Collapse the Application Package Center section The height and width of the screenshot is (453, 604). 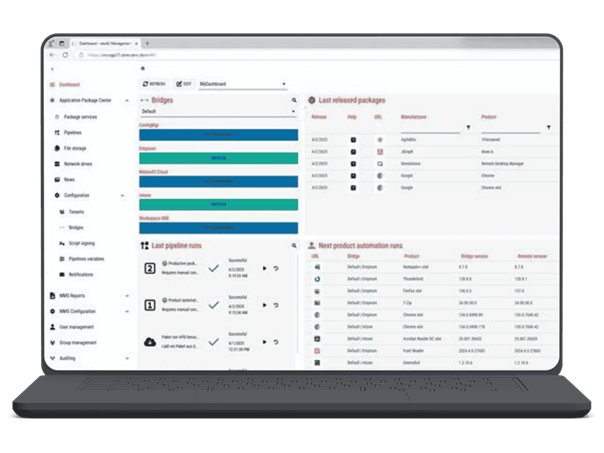(127, 101)
